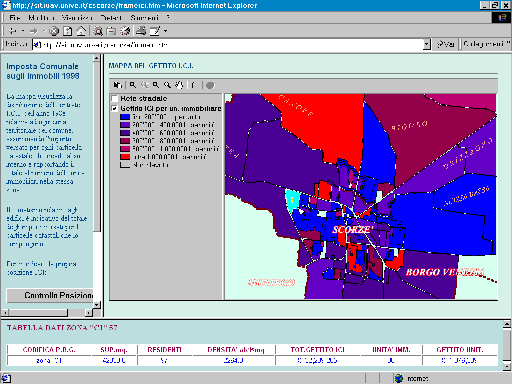Open the Forward button history dropdown arrow
Image resolution: width=512 pixels, height=384 pixels.
43,31
